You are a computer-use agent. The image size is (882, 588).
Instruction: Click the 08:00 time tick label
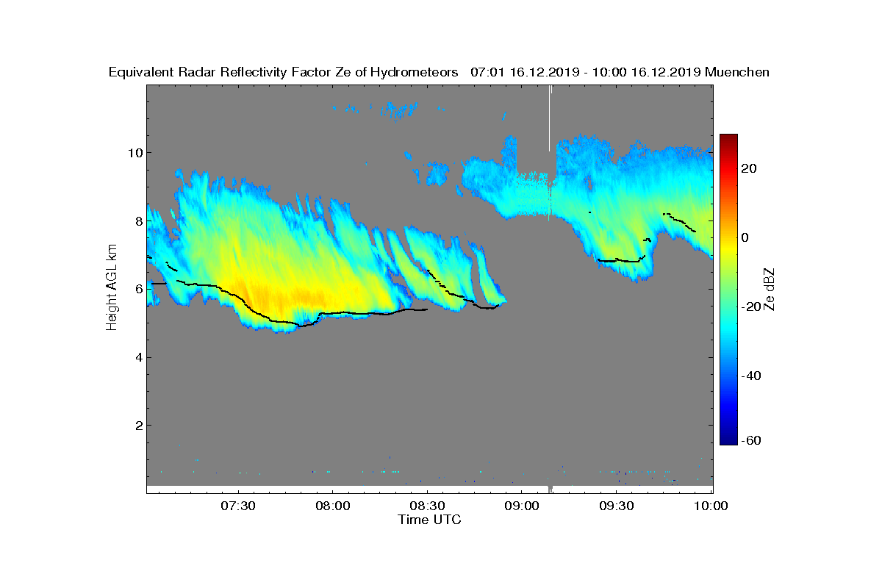(x=332, y=506)
